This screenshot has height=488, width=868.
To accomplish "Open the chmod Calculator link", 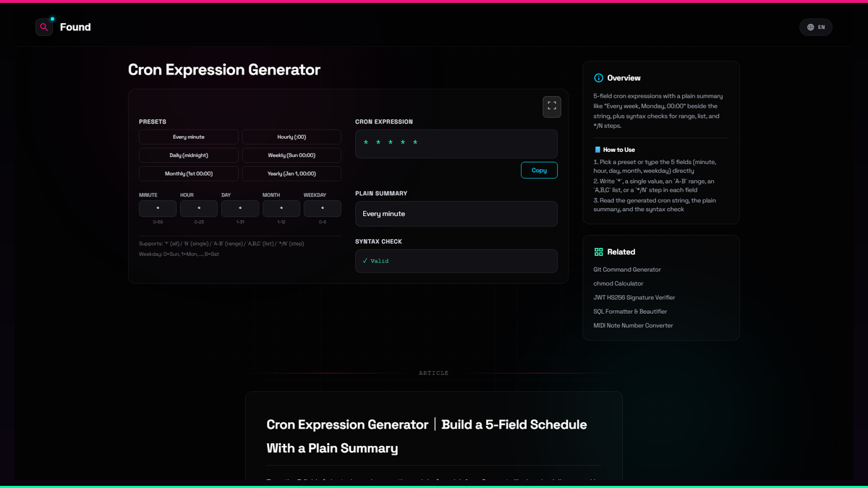I will pyautogui.click(x=618, y=283).
